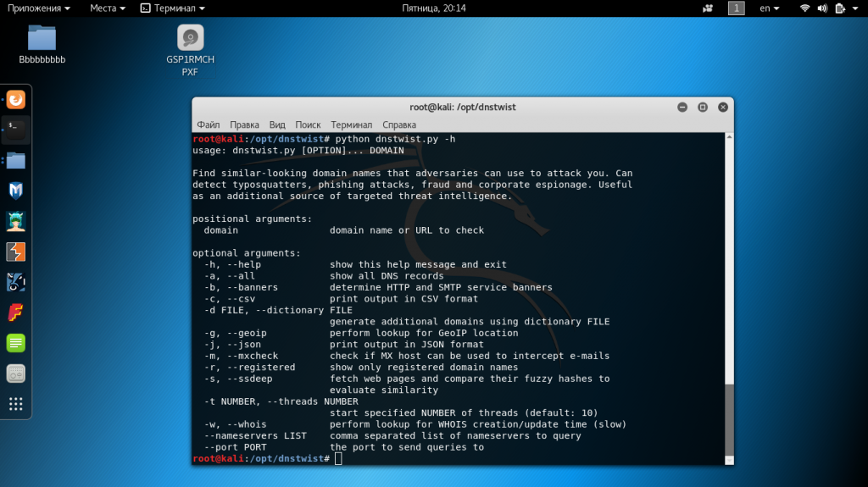Click the screen recorder camera icon
The image size is (868, 487).
click(708, 8)
